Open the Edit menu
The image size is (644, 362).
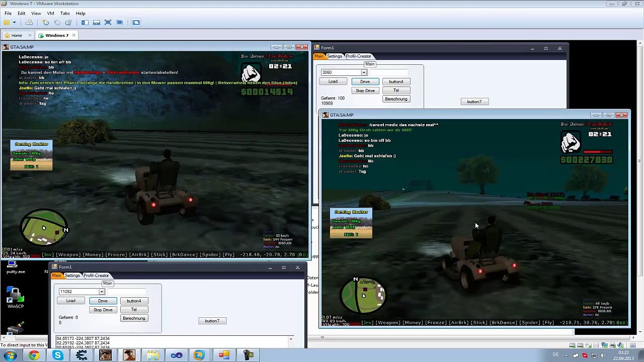pyautogui.click(x=22, y=13)
